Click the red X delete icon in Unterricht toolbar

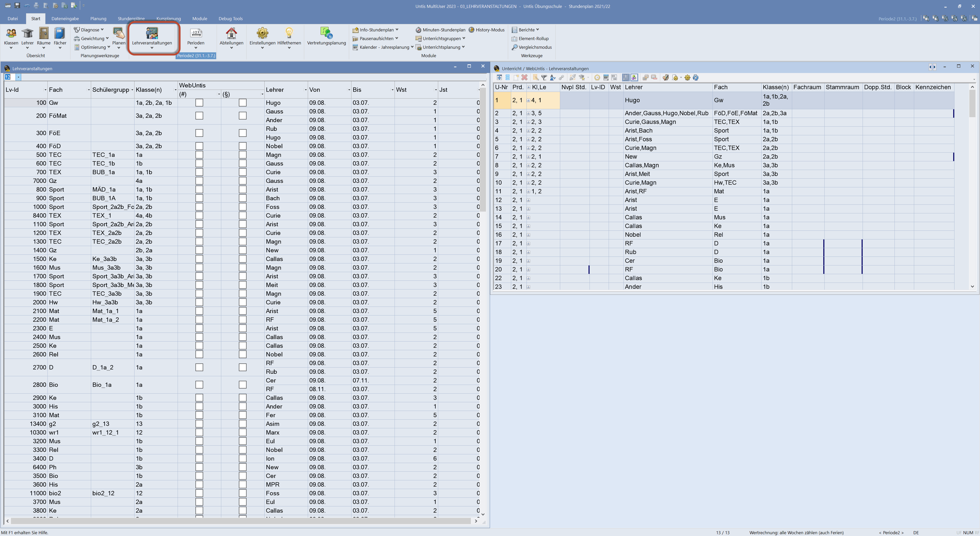[x=524, y=78]
